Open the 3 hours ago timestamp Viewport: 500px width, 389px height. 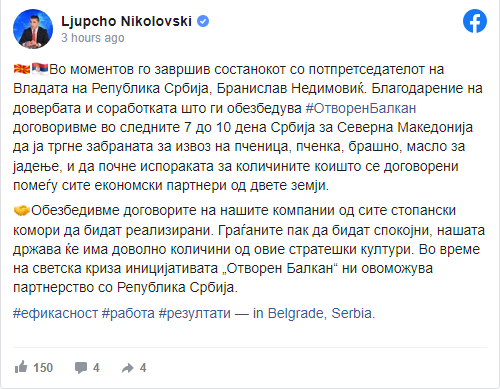[x=93, y=38]
